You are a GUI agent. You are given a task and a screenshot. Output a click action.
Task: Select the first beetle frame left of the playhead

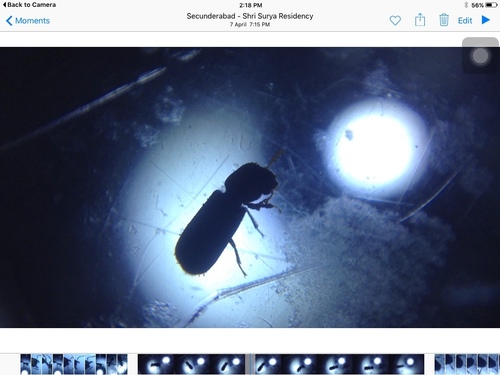[x=227, y=364]
